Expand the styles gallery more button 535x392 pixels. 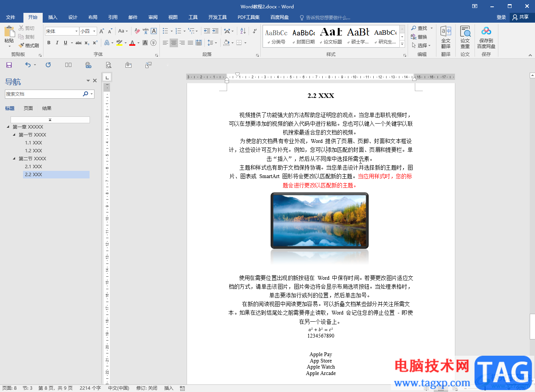(x=402, y=44)
